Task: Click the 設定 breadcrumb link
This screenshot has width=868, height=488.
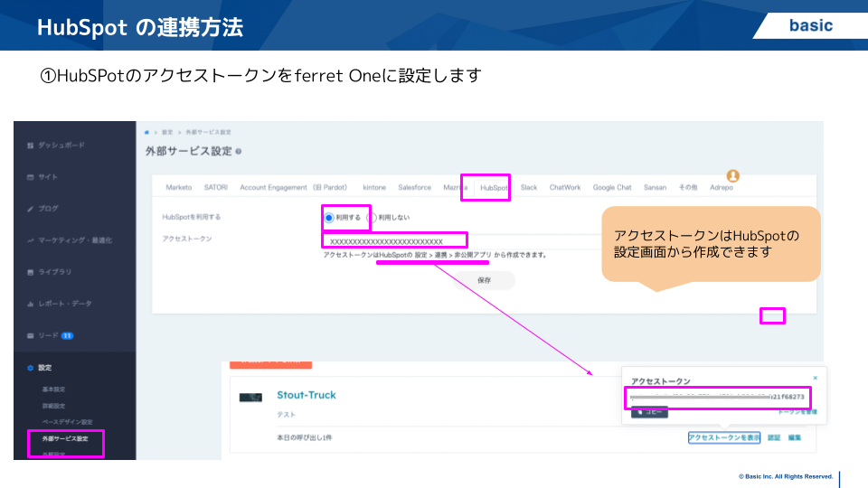Action: (x=167, y=132)
